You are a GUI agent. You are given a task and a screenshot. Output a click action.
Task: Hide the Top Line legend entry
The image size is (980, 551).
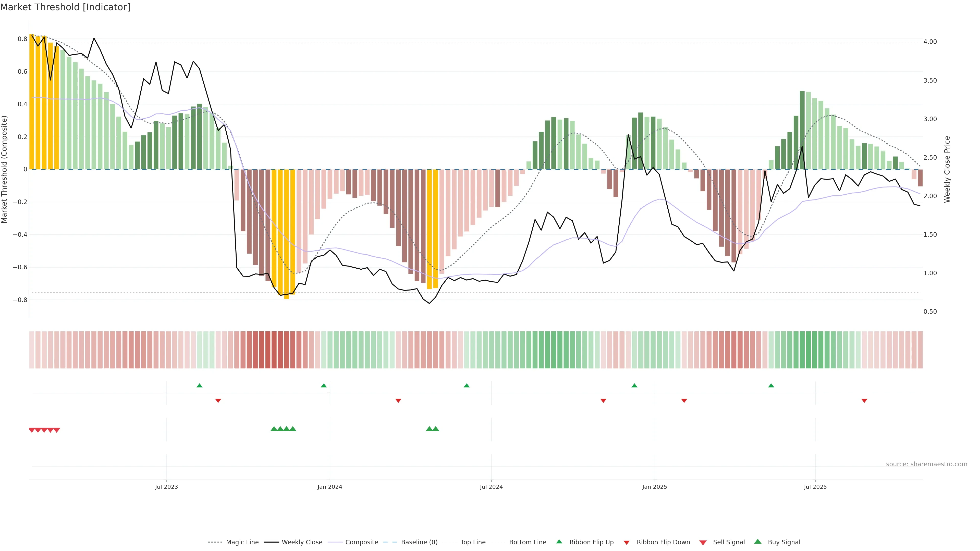[x=473, y=542]
